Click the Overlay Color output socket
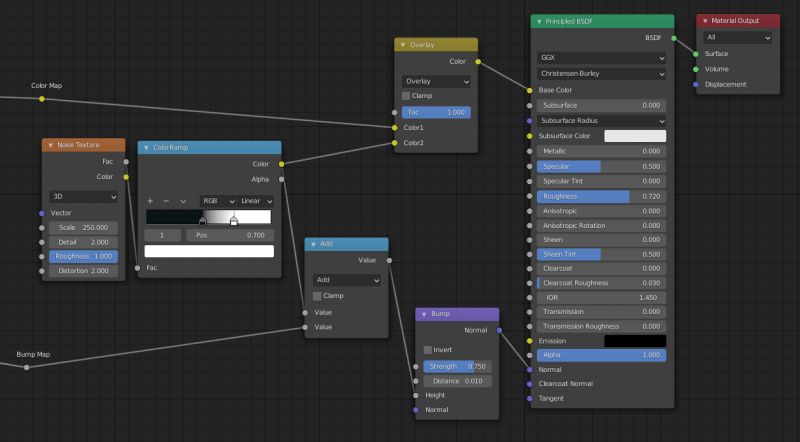800x442 pixels. point(478,62)
